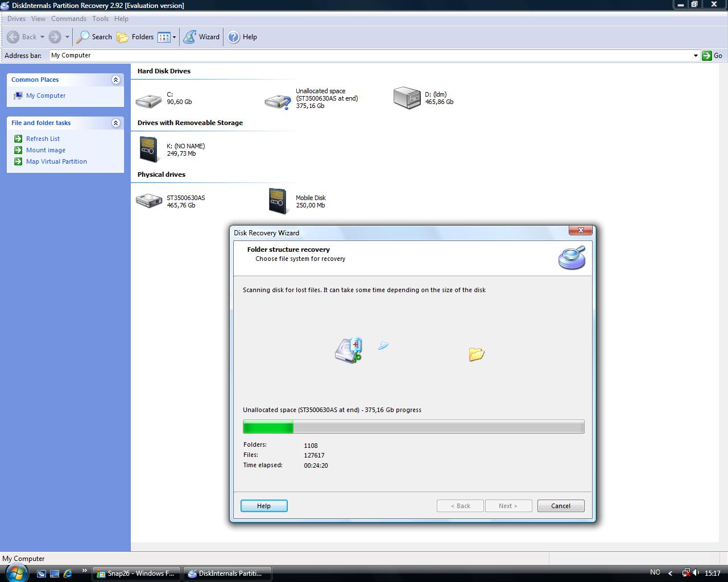Select the K: (NO NAME) card icon
Image resolution: width=728 pixels, height=582 pixels.
tap(149, 149)
